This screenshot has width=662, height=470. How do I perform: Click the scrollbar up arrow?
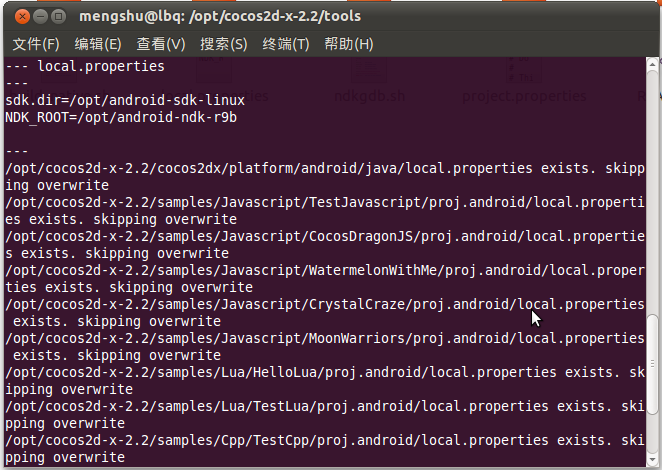point(652,65)
